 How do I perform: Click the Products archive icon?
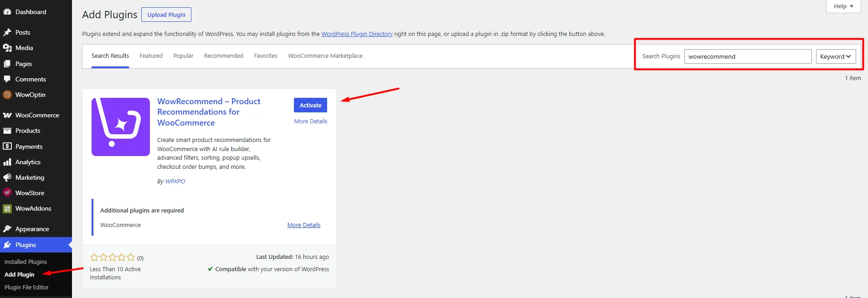(7, 131)
